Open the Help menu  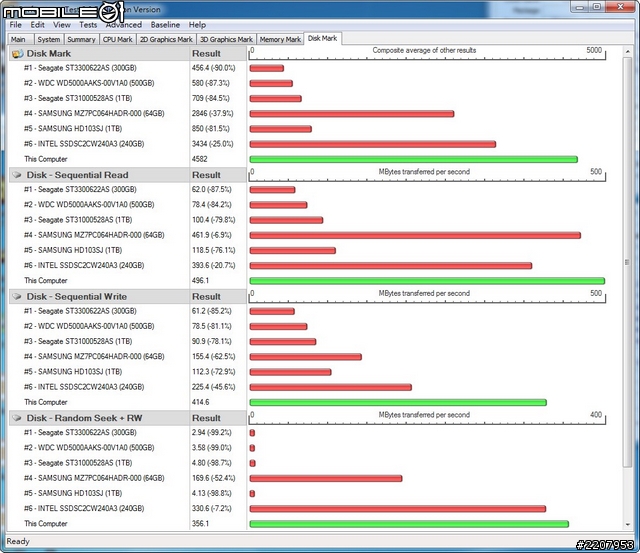(x=197, y=25)
